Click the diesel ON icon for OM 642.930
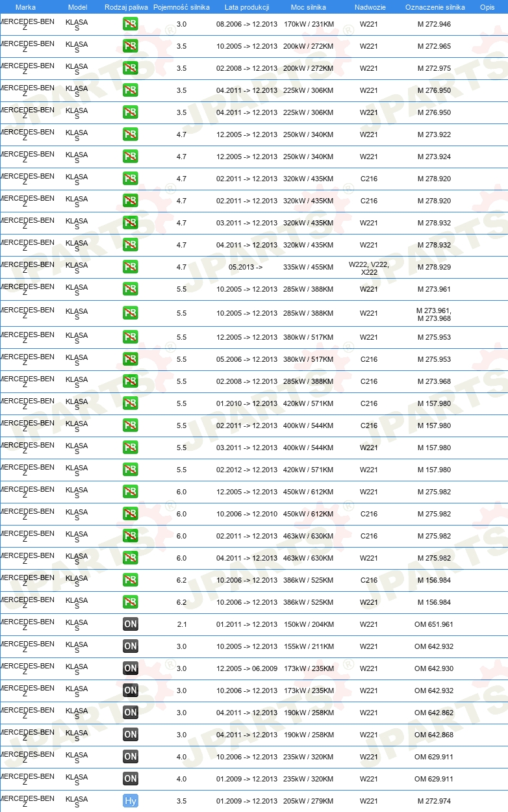The image size is (508, 812). [x=130, y=669]
